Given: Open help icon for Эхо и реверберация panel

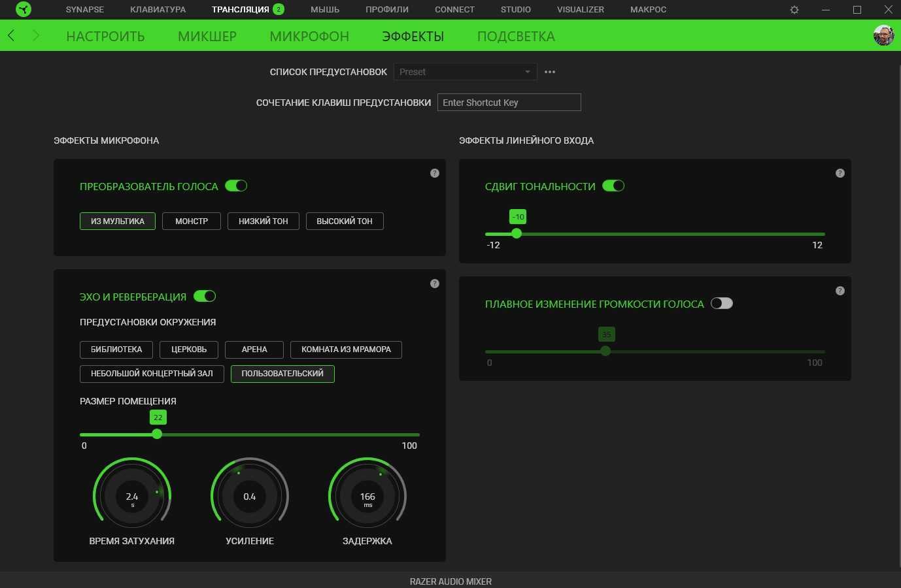Looking at the screenshot, I should point(435,284).
